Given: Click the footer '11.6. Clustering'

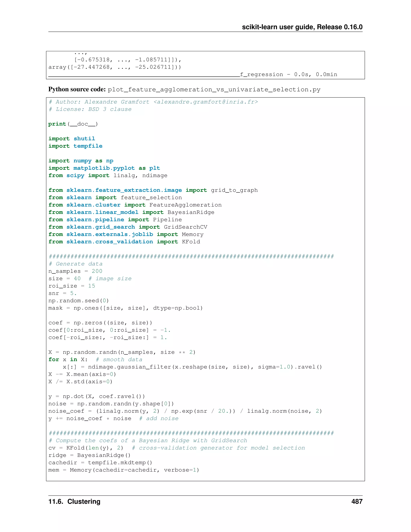Looking at the screenshot, I should pos(74,501).
